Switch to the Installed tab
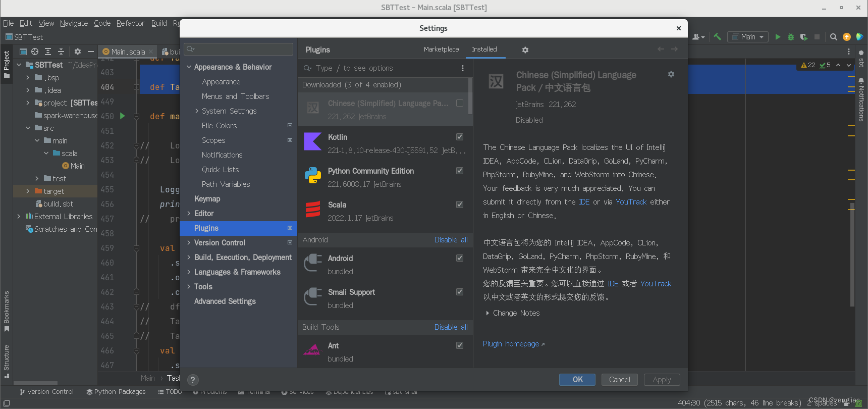 [484, 49]
